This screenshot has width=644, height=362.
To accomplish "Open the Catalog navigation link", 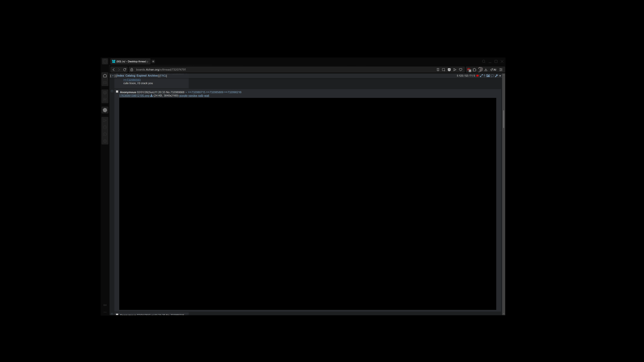I will 130,76.
